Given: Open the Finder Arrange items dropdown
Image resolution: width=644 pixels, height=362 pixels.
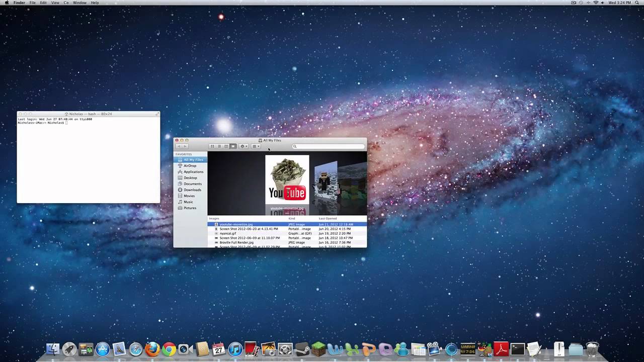Looking at the screenshot, I should pos(256,146).
